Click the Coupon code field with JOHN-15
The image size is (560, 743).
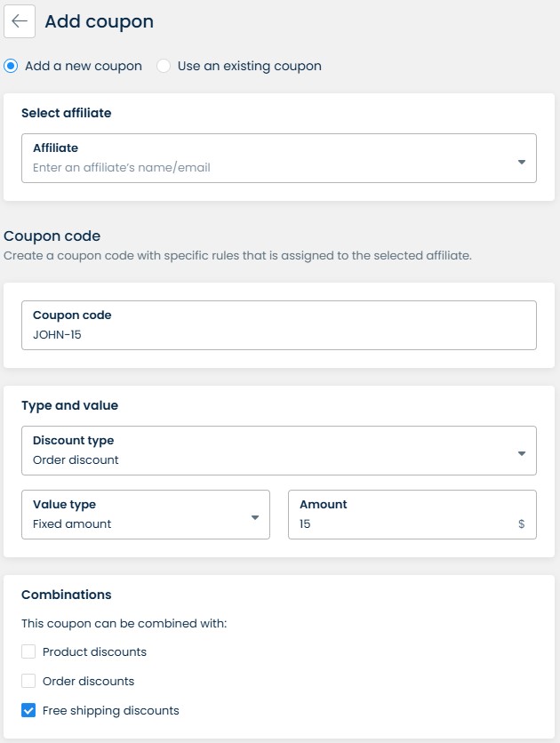click(278, 335)
